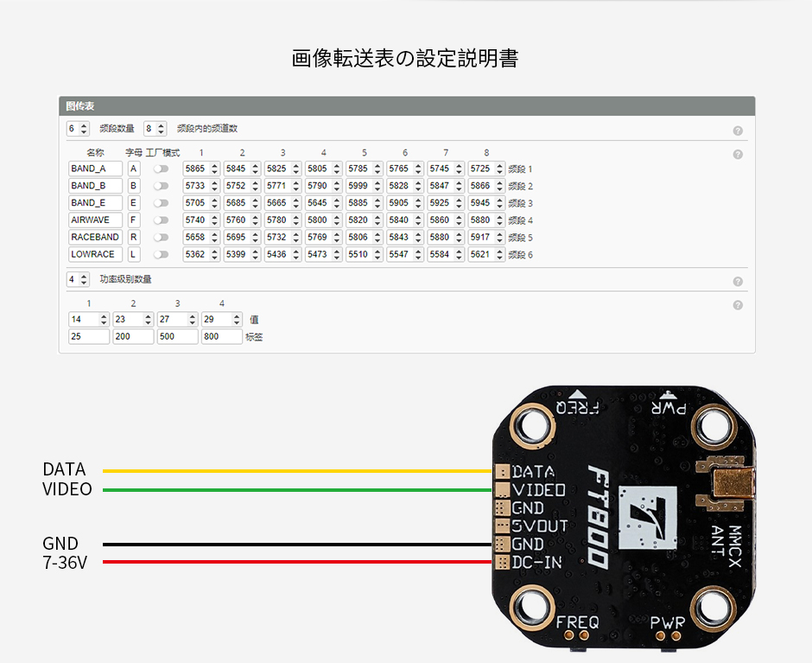
Task: Click help icon beside power values row
Action: coord(738,305)
